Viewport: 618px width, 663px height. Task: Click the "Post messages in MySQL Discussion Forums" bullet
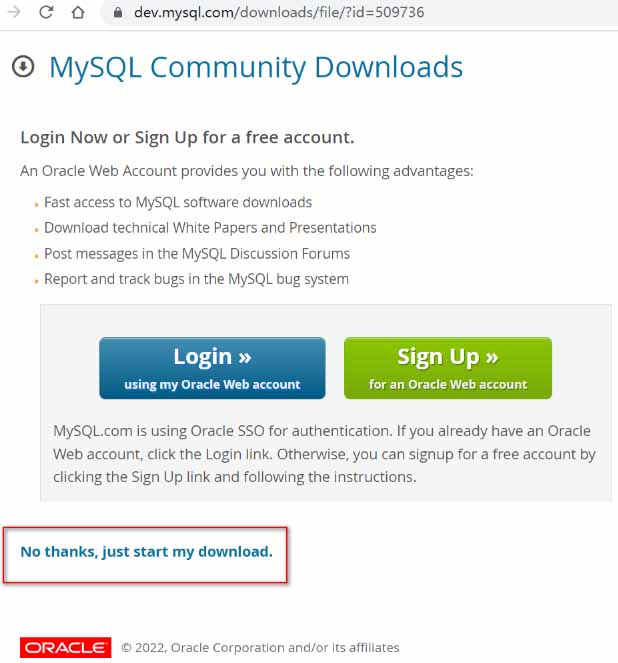tap(197, 254)
